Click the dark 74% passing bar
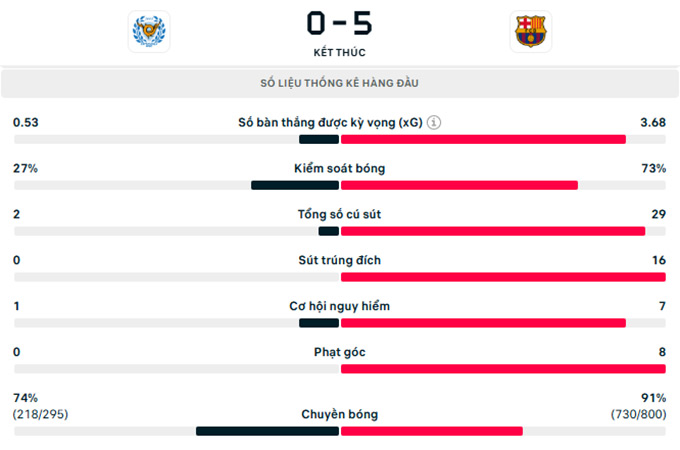The height and width of the screenshot is (450, 680). click(x=267, y=431)
